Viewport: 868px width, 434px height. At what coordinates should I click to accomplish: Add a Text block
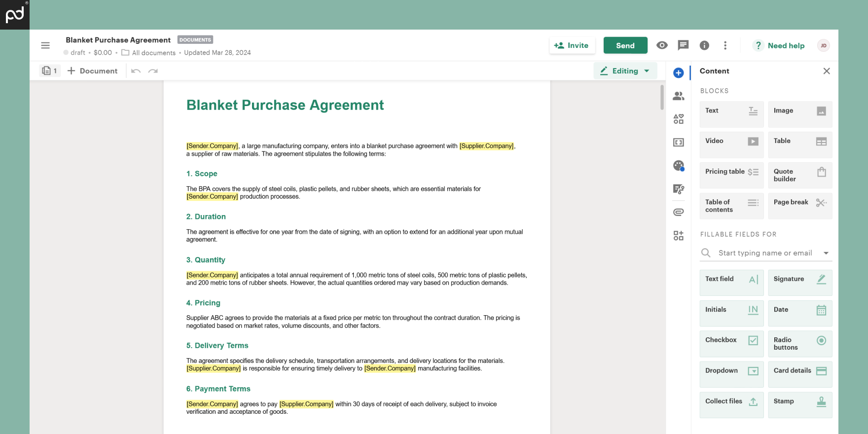731,114
